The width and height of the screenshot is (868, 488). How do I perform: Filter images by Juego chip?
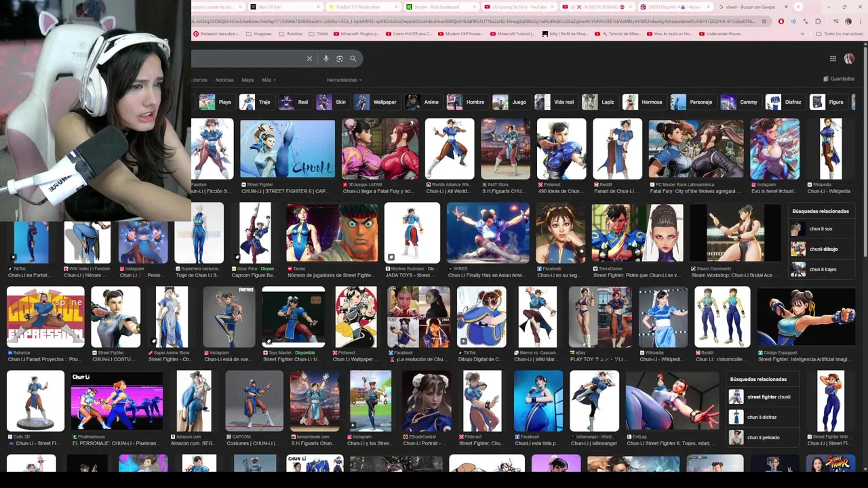pos(511,102)
